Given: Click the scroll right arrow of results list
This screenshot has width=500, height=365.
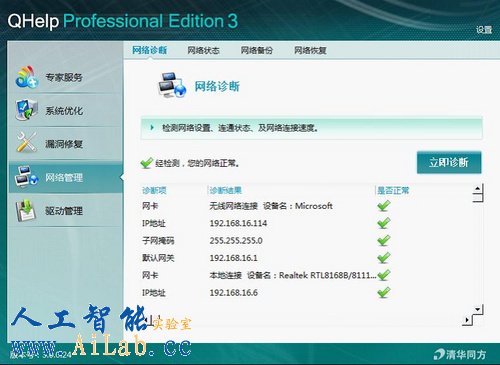Looking at the screenshot, I should click(x=467, y=320).
